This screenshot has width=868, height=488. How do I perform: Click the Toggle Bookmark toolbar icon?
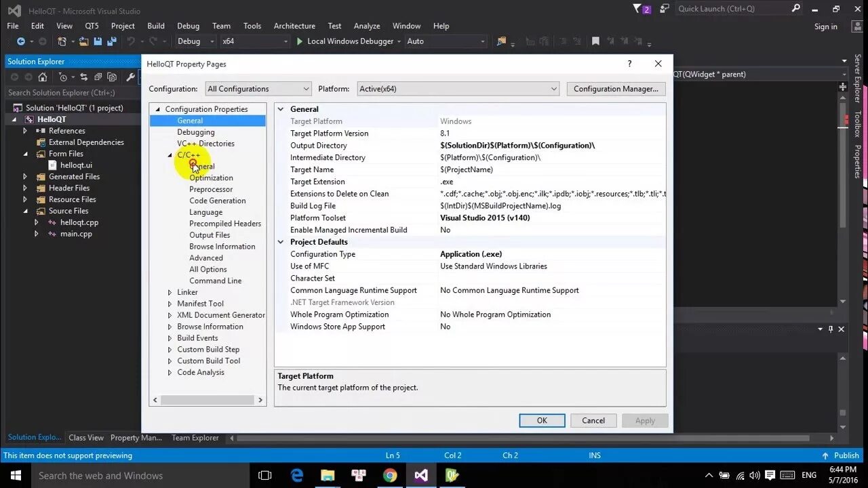pos(595,41)
